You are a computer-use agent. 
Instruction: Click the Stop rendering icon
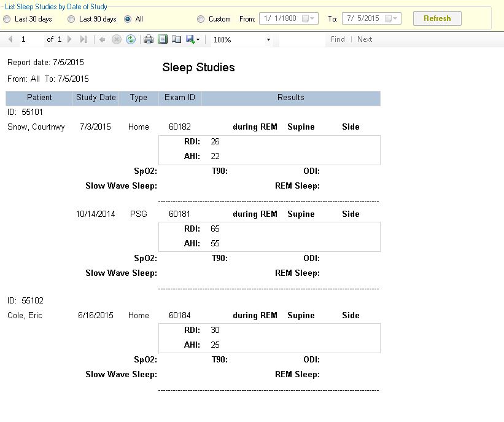pyautogui.click(x=116, y=39)
